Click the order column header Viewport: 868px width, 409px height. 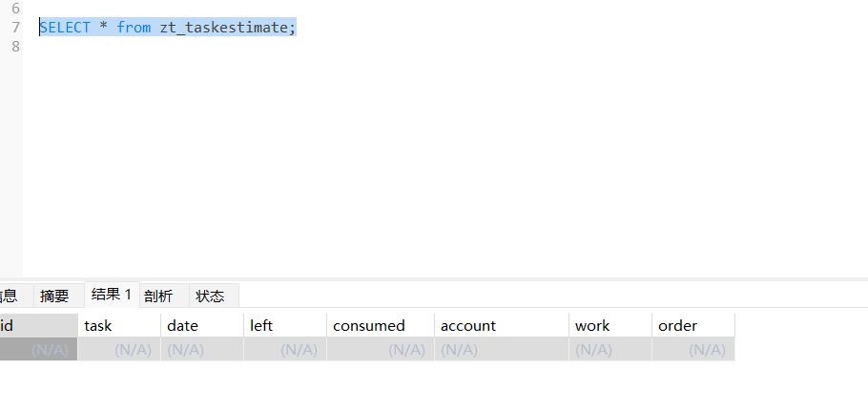pos(692,325)
